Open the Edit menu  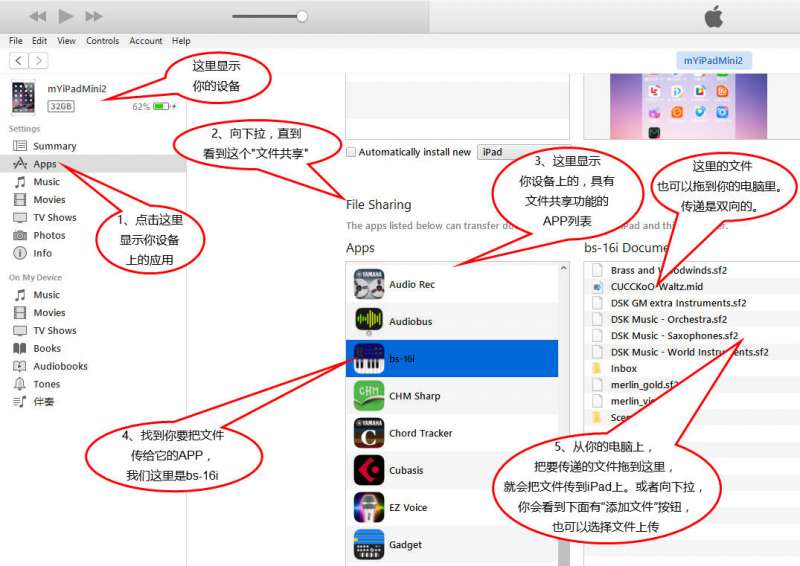(39, 41)
